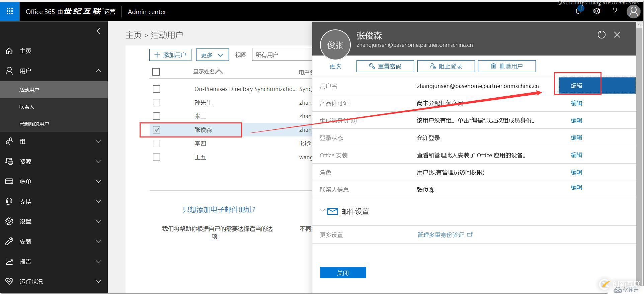Click the 删除用户 button

click(x=507, y=66)
